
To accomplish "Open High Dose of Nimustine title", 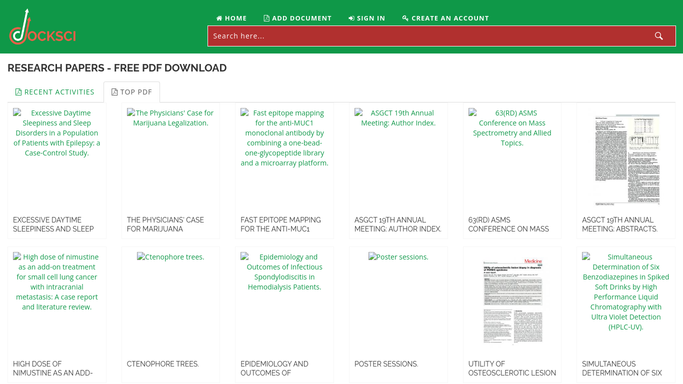I will (x=53, y=368).
